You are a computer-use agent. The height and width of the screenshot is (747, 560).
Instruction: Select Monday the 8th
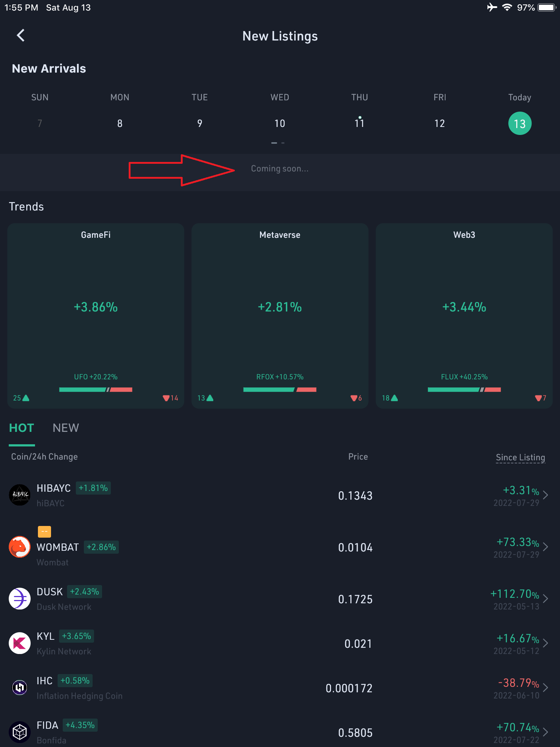120,123
